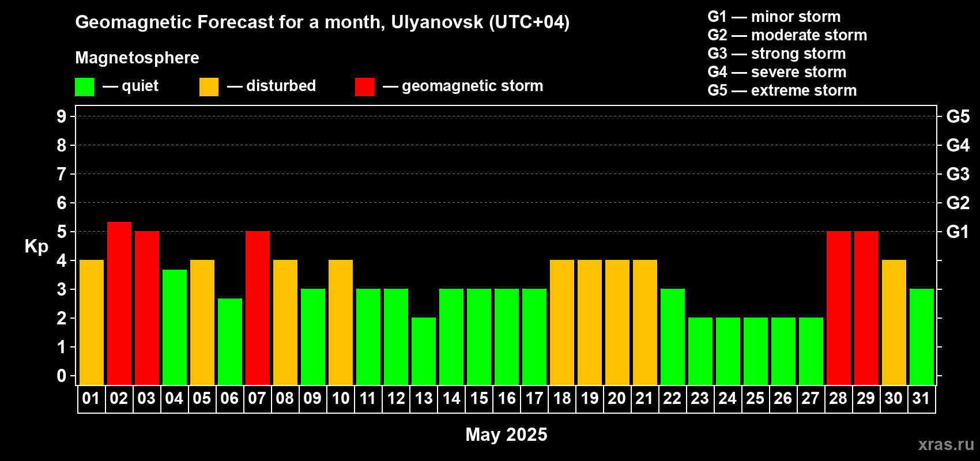Click the green bar for day 31
This screenshot has height=461, width=980.
[922, 337]
